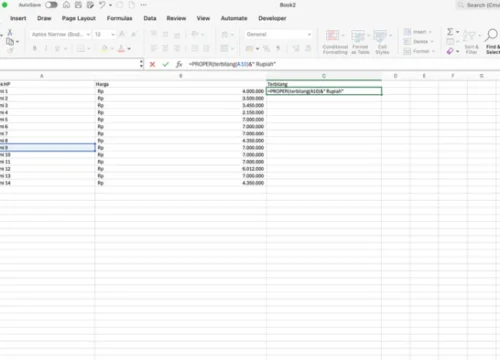Click the Save icon in title bar

point(78,5)
